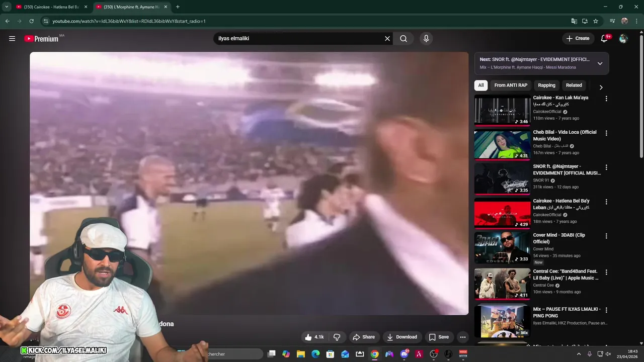Open the CairokeeOfficial channel link under Kan Lak Ma'aya
Viewport: 644px width, 362px height.
click(x=547, y=112)
